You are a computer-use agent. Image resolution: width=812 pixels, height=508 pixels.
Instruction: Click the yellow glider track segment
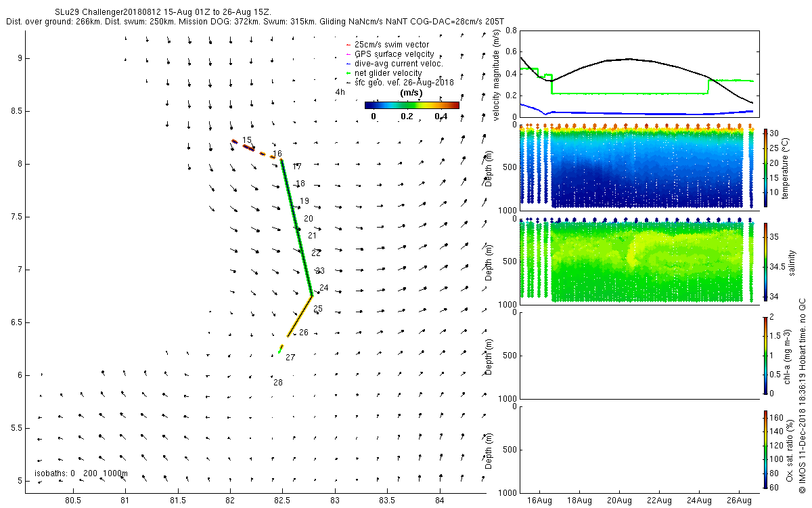click(x=300, y=316)
